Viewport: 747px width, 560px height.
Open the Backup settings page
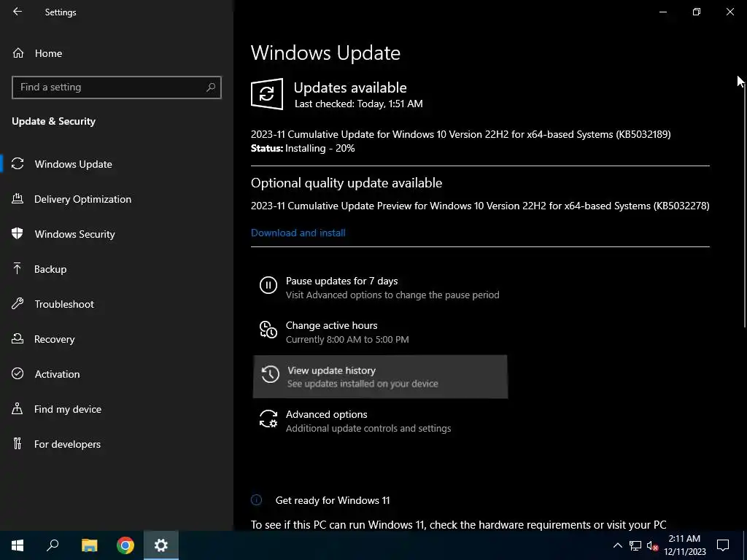click(117, 269)
